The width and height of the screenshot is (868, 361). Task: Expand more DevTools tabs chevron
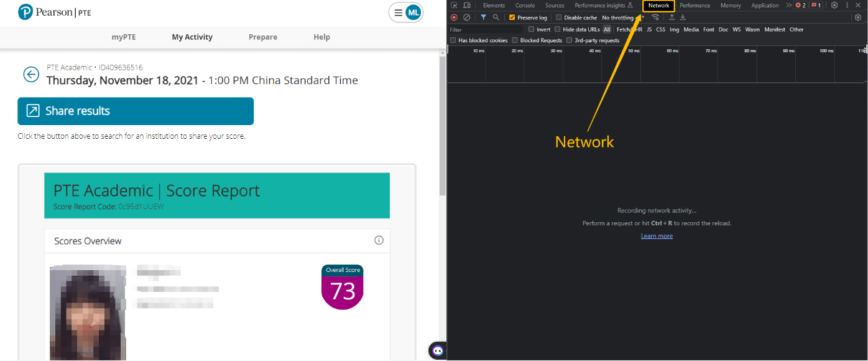pos(788,6)
